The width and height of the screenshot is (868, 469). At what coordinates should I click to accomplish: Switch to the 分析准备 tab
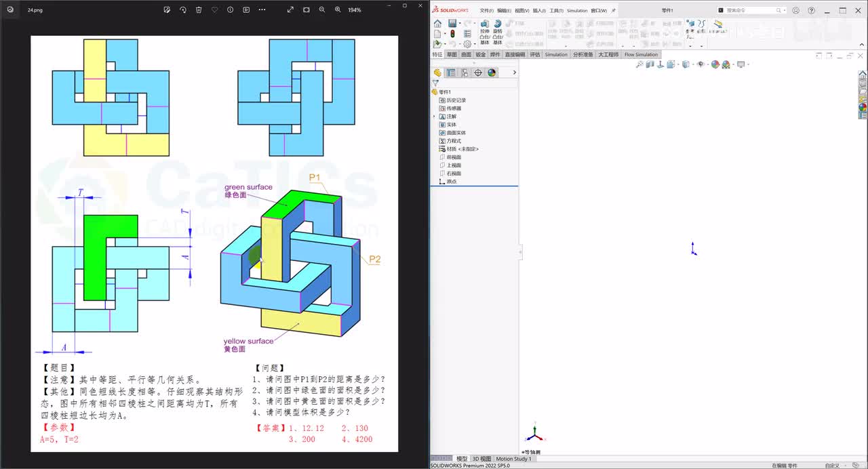pyautogui.click(x=583, y=54)
